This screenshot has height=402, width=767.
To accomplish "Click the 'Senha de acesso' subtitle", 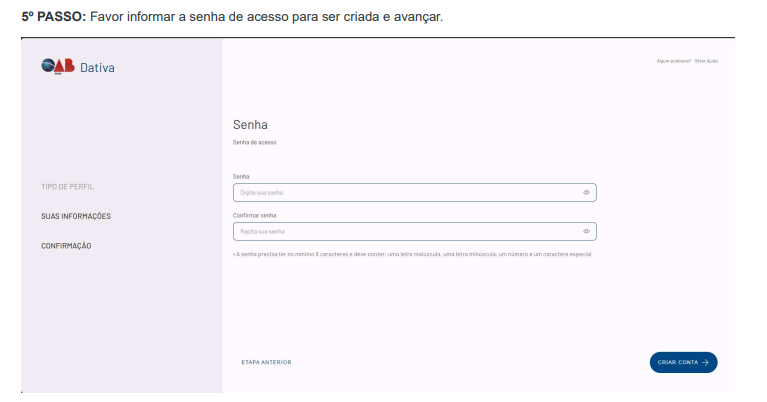I will point(254,143).
